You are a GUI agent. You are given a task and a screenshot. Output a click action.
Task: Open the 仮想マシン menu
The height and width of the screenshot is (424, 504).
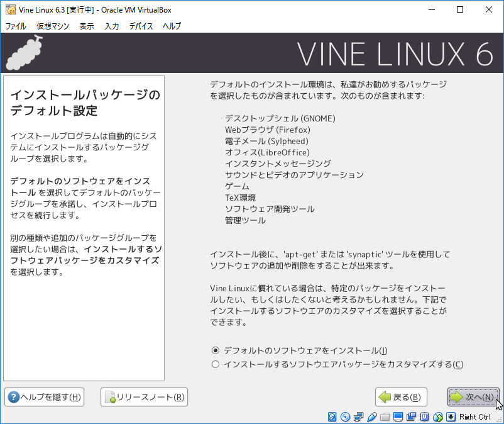[x=53, y=26]
